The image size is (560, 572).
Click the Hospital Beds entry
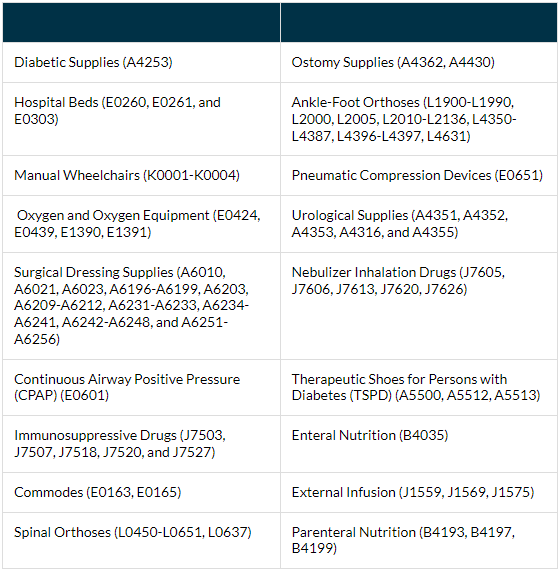[142, 119]
